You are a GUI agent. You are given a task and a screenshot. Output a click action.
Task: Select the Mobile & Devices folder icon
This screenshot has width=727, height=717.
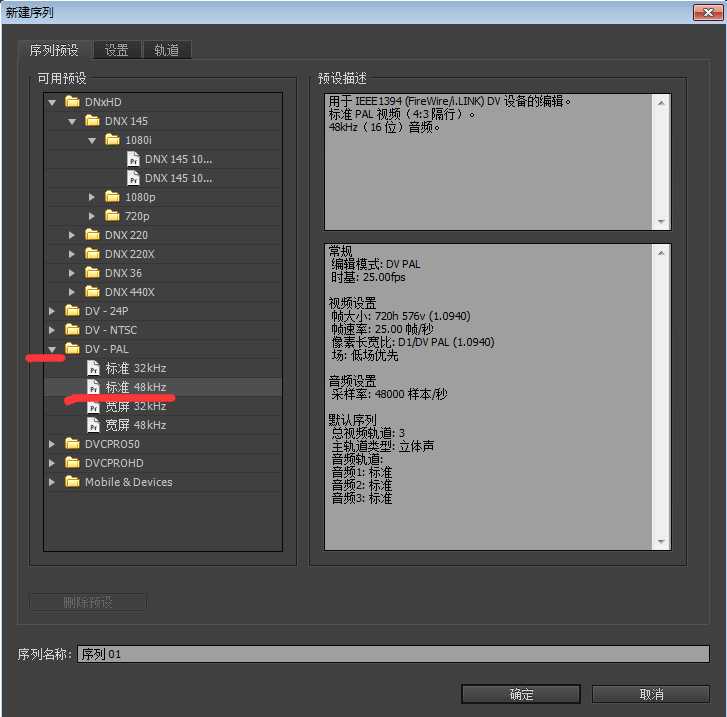(x=72, y=482)
